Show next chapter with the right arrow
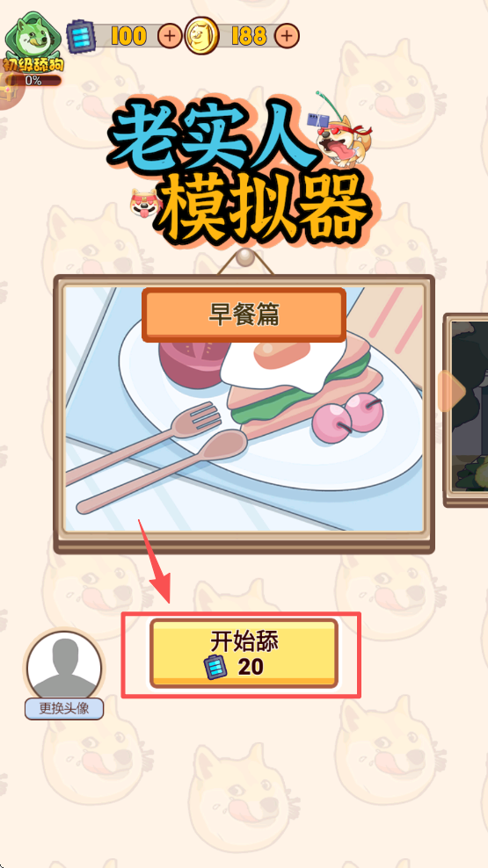Viewport: 488px width, 868px height. click(451, 393)
